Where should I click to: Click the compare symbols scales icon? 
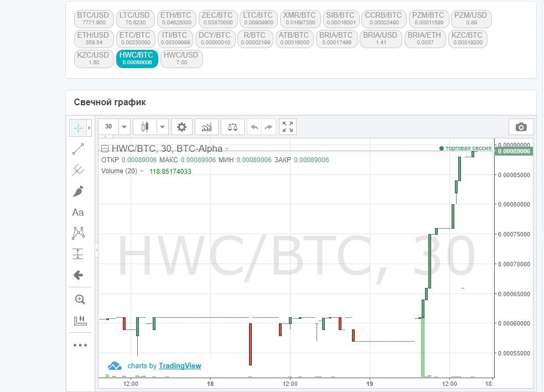coord(232,127)
